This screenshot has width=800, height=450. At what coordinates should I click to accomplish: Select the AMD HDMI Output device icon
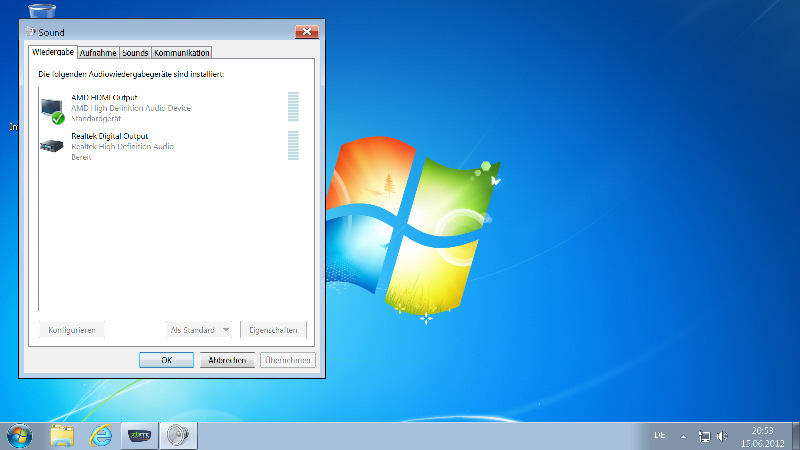point(53,110)
